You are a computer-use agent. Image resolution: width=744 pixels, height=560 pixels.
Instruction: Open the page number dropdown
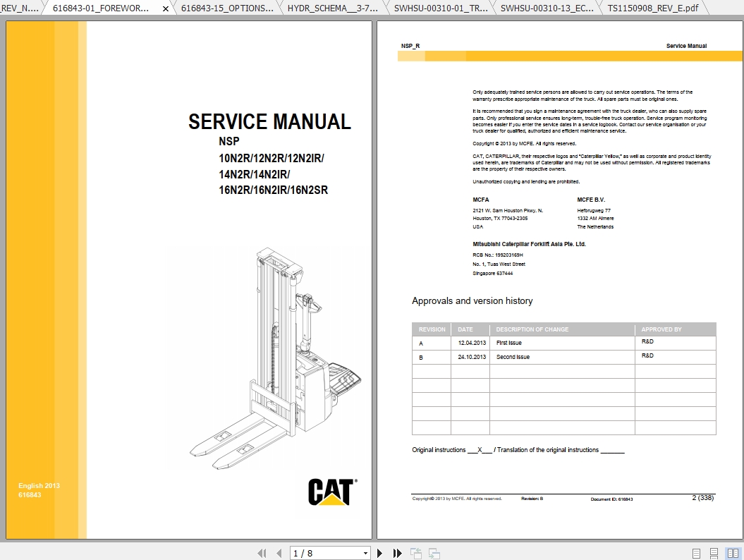(x=365, y=553)
